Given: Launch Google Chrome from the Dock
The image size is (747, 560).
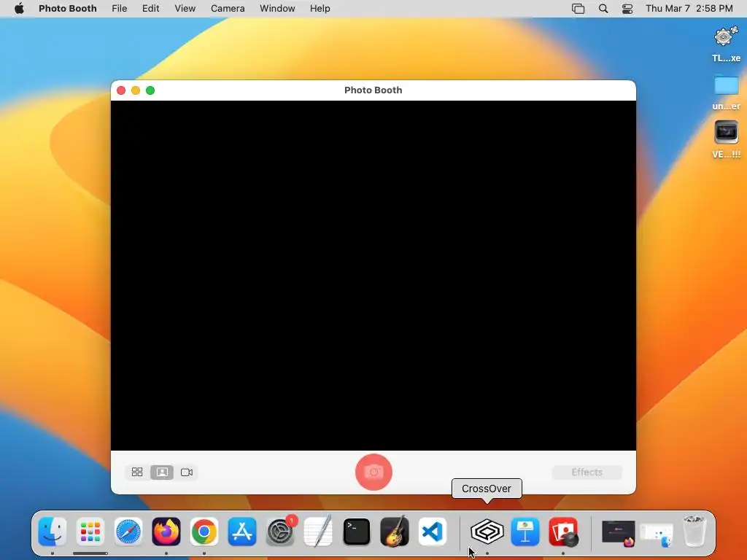Looking at the screenshot, I should pos(204,532).
